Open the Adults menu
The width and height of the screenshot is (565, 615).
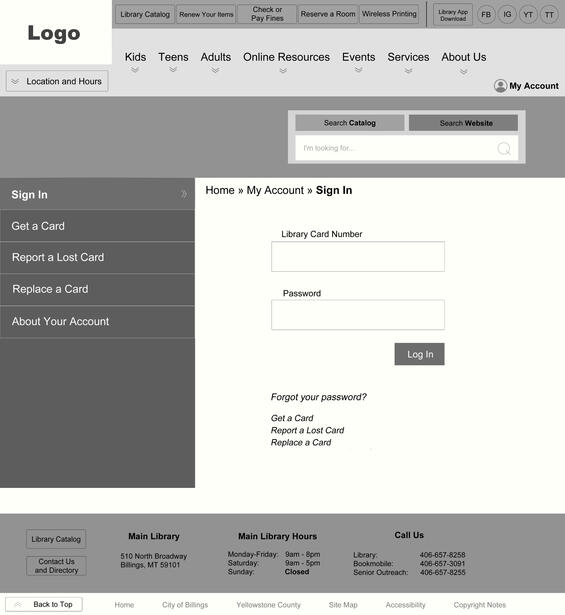pyautogui.click(x=216, y=57)
